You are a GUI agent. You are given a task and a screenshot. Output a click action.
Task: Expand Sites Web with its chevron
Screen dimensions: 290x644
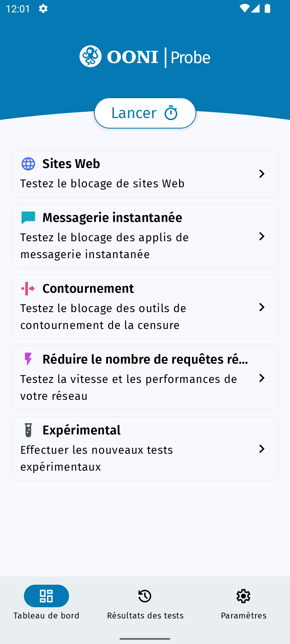(262, 174)
